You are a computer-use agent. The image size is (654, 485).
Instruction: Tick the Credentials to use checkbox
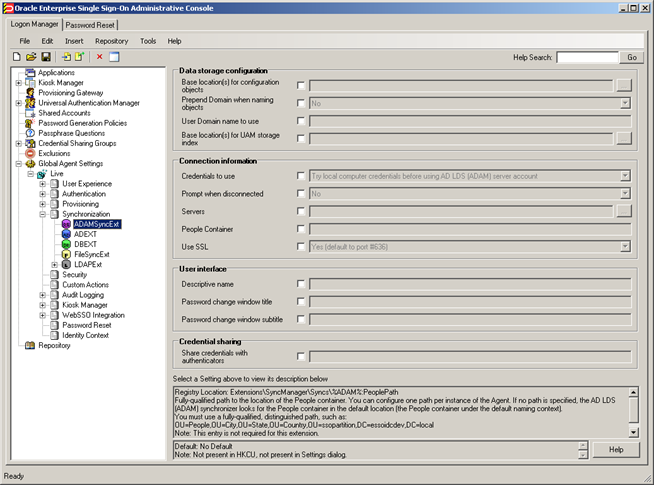click(301, 176)
